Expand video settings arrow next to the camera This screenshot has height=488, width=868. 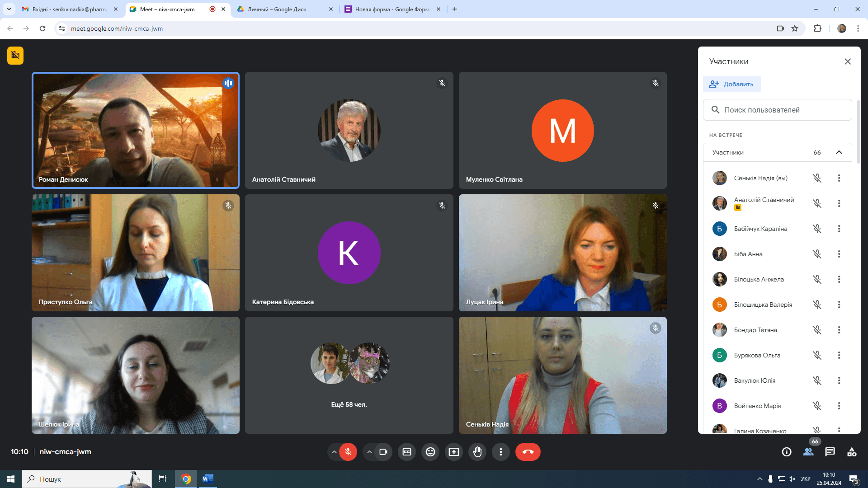tap(369, 452)
